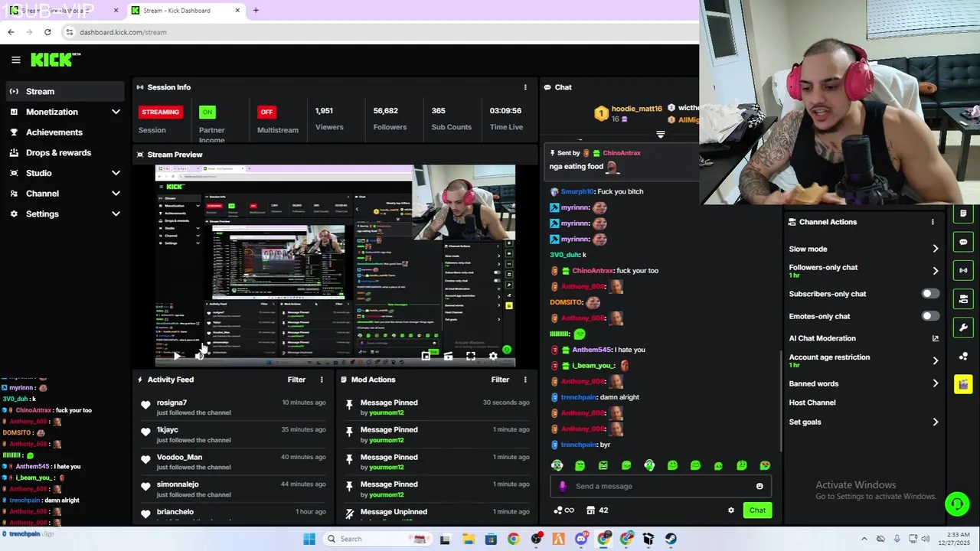Expand Monetization sidebar section
Image resolution: width=980 pixels, height=551 pixels.
116,112
